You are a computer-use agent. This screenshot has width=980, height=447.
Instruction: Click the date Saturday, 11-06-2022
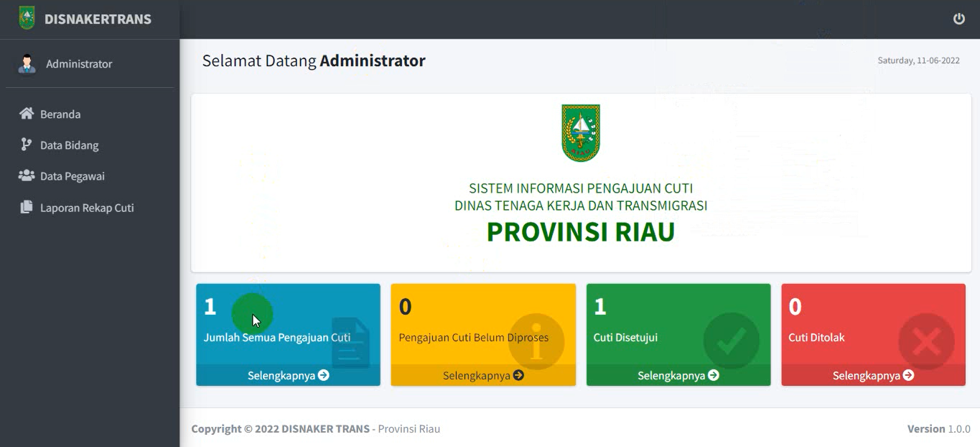[x=918, y=60]
